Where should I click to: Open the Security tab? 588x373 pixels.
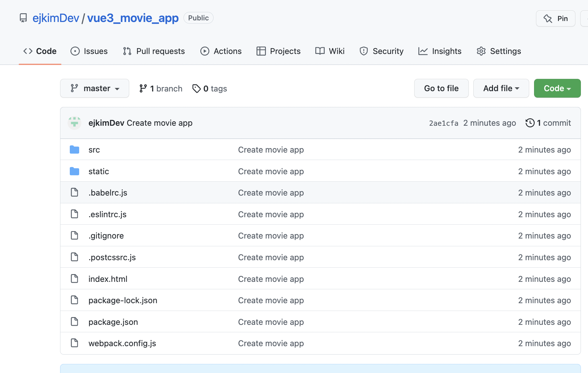click(381, 51)
